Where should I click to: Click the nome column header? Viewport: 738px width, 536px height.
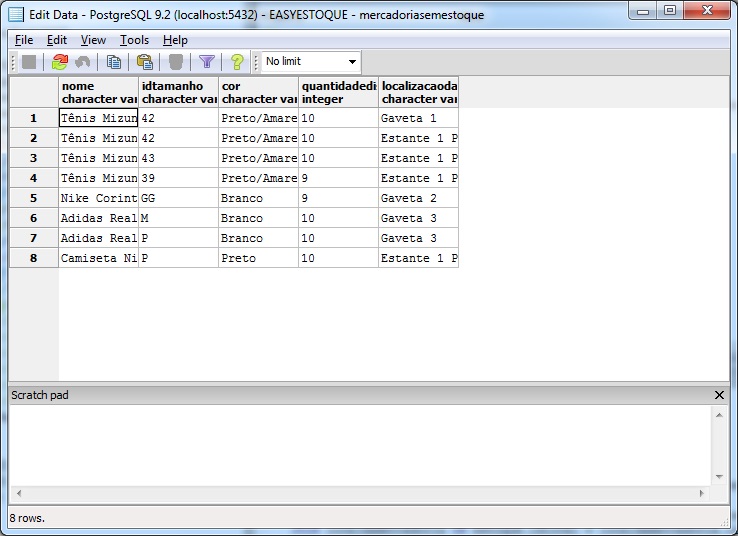coord(98,92)
